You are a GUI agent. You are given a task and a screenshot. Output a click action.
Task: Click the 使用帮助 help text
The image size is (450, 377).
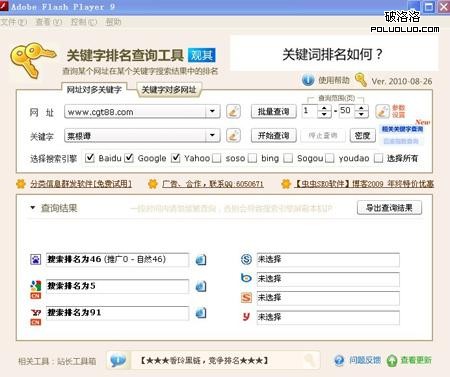[334, 80]
